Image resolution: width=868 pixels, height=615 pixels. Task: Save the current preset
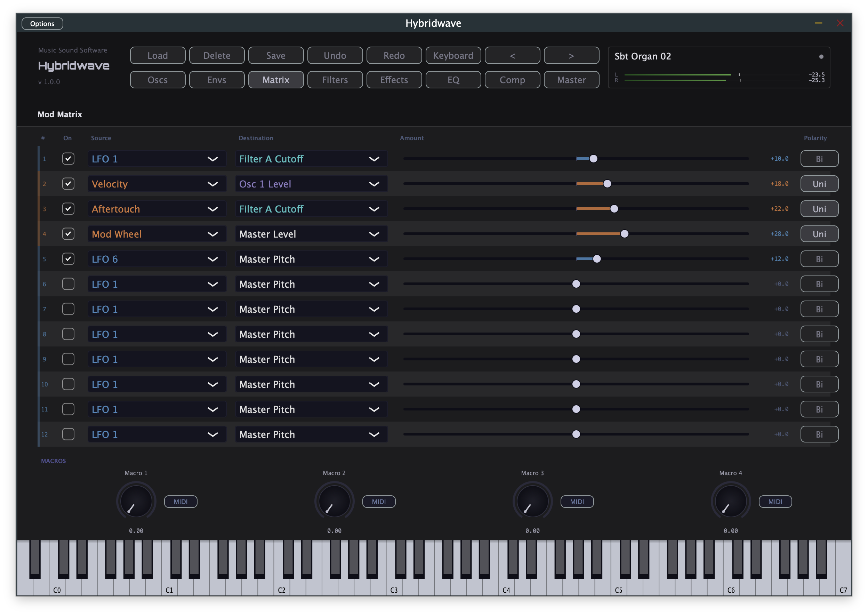click(276, 56)
